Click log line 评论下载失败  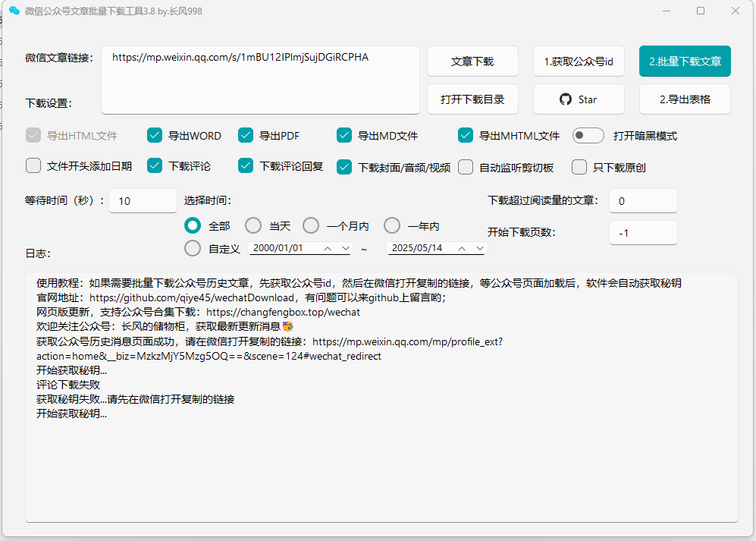pos(68,385)
